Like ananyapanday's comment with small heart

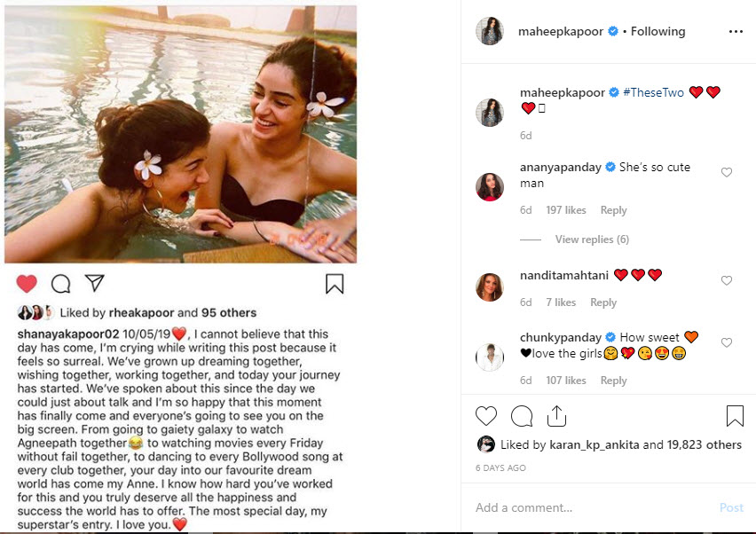tap(727, 172)
